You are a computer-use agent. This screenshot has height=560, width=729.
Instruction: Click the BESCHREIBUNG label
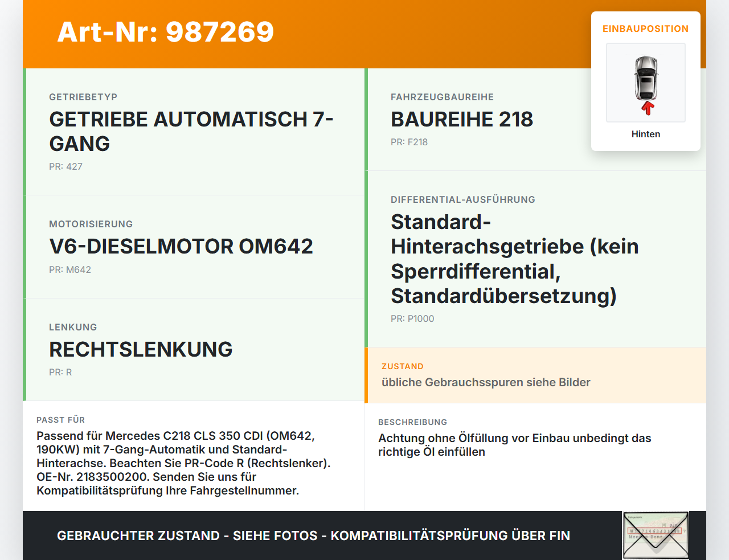[413, 423]
